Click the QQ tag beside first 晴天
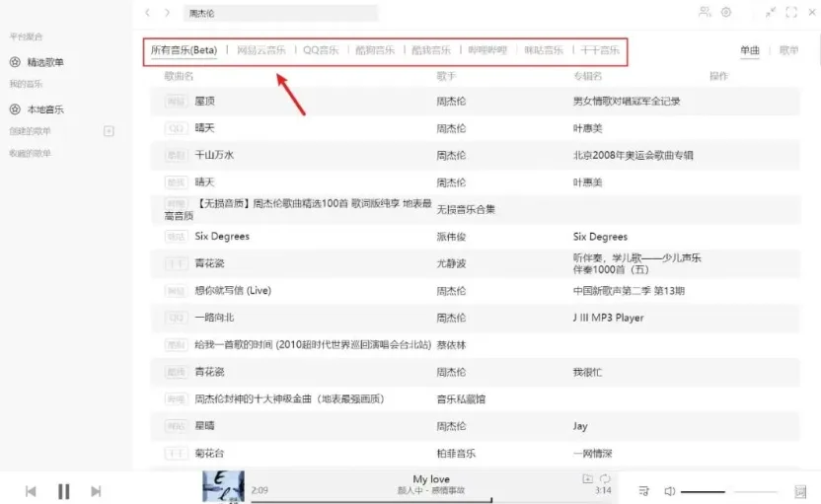 point(176,128)
